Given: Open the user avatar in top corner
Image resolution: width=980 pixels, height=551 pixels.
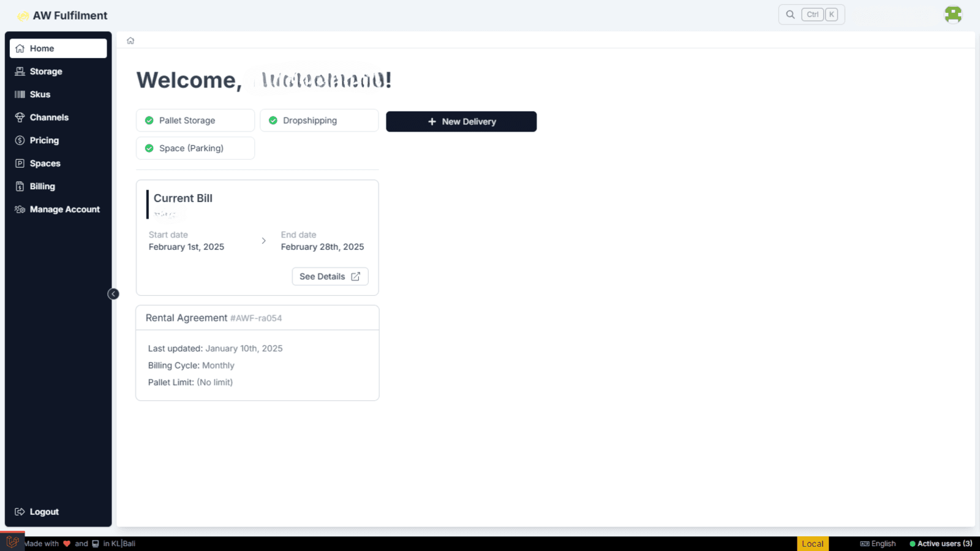Looking at the screenshot, I should coord(953,14).
